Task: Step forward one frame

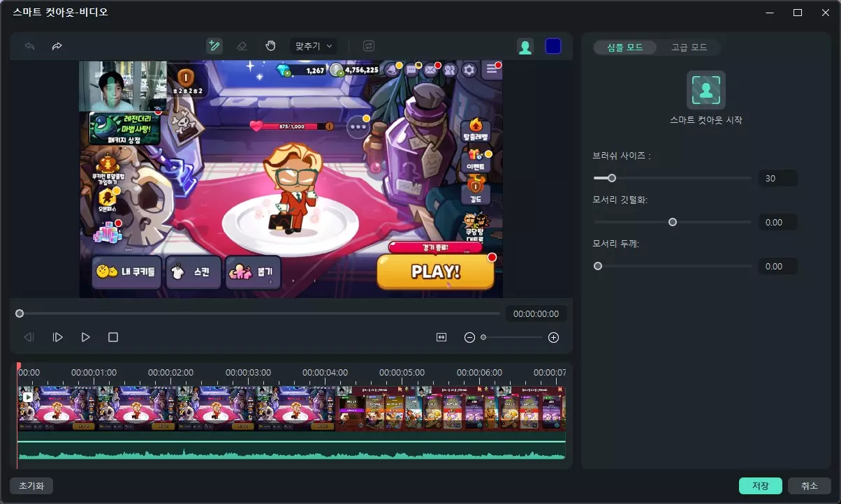Action: tap(57, 337)
